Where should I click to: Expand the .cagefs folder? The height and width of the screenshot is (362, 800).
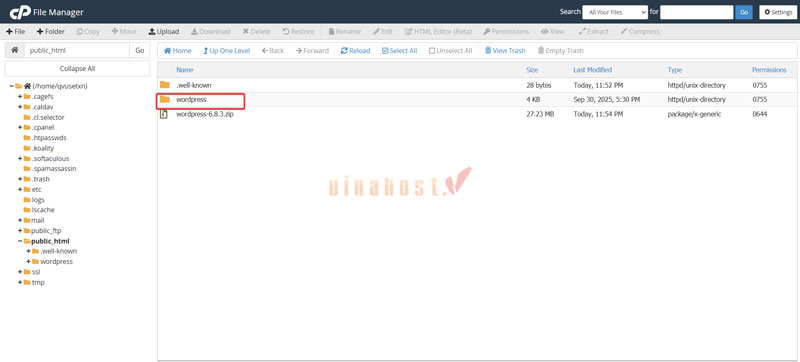(x=20, y=96)
